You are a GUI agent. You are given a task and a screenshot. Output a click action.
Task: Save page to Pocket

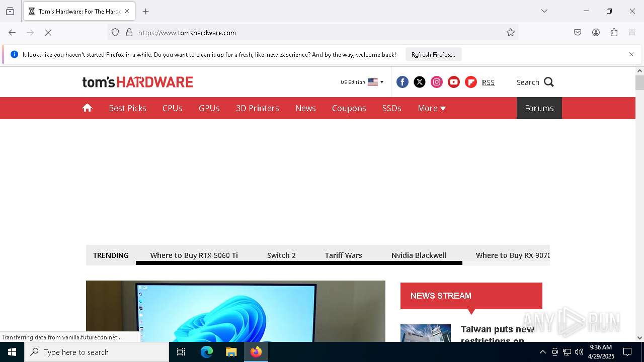[578, 33]
